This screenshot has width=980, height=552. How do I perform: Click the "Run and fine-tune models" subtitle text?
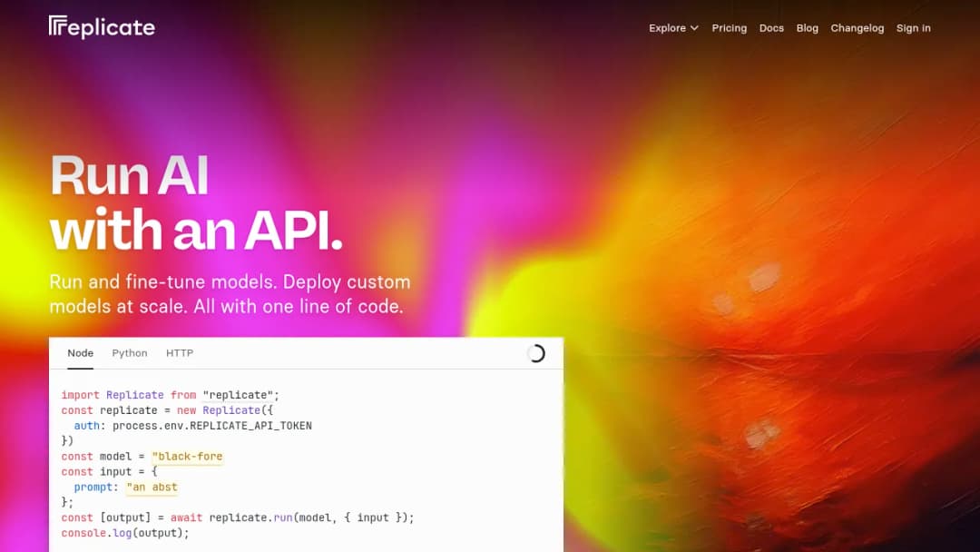[230, 294]
